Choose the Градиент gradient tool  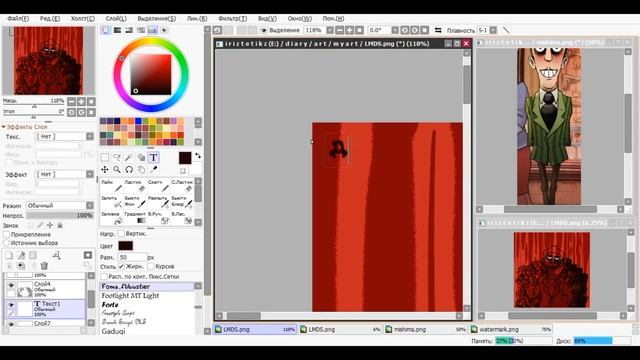(135, 218)
